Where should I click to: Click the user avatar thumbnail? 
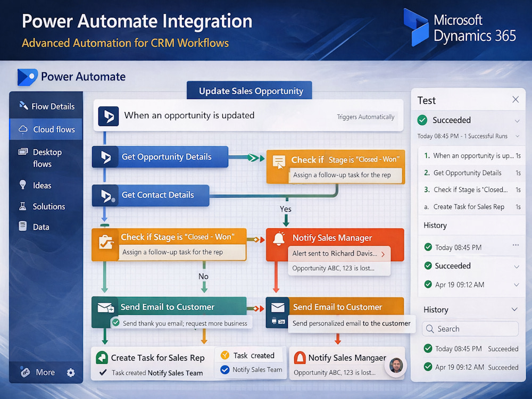(396, 366)
